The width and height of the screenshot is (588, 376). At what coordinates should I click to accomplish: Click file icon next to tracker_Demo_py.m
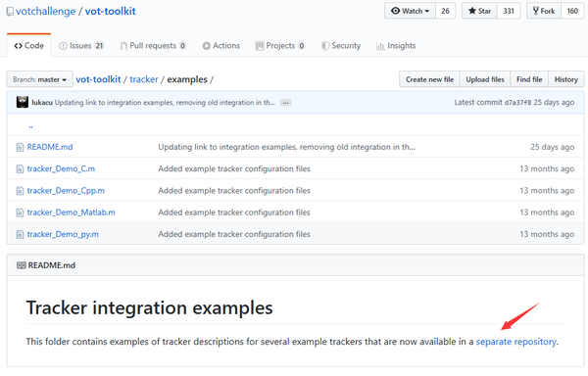[x=20, y=234]
